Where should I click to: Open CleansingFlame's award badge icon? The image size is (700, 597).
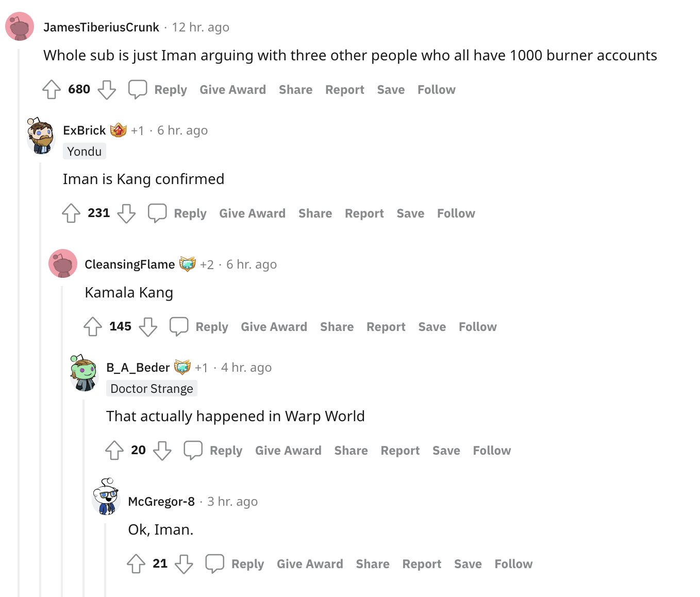pos(188,264)
